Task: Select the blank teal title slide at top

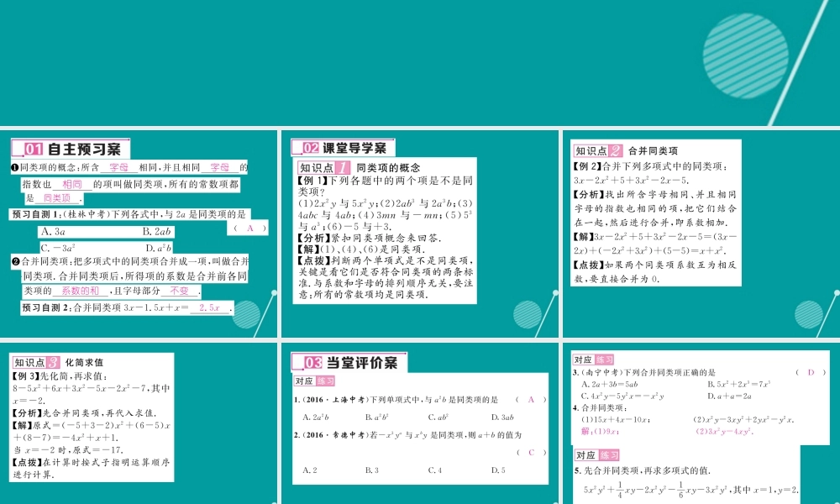Action: pyautogui.click(x=420, y=63)
